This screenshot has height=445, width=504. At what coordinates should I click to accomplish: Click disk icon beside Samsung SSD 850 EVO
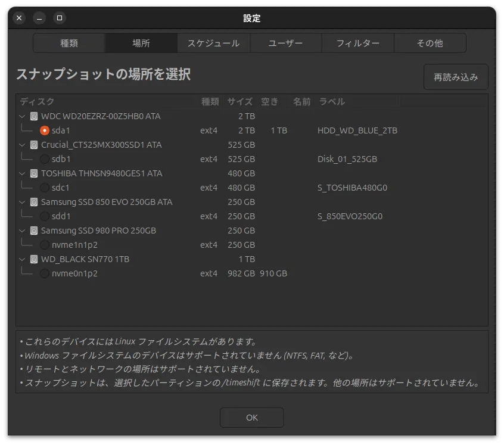point(34,202)
